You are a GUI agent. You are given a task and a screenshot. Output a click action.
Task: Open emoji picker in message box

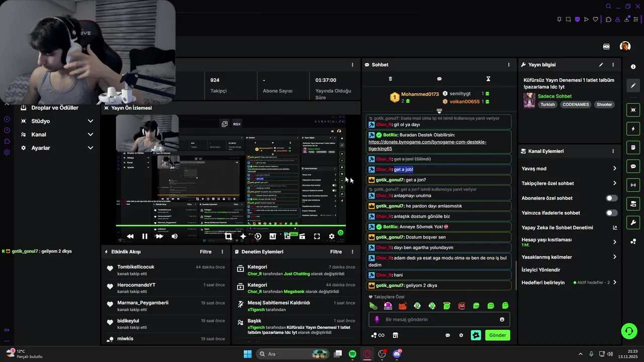click(x=502, y=319)
